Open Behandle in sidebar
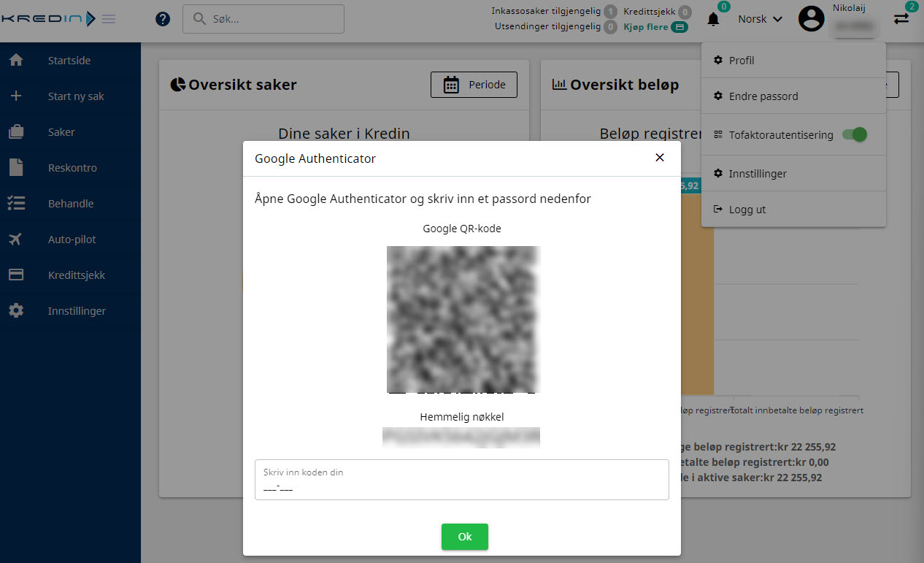924x563 pixels. 70,204
